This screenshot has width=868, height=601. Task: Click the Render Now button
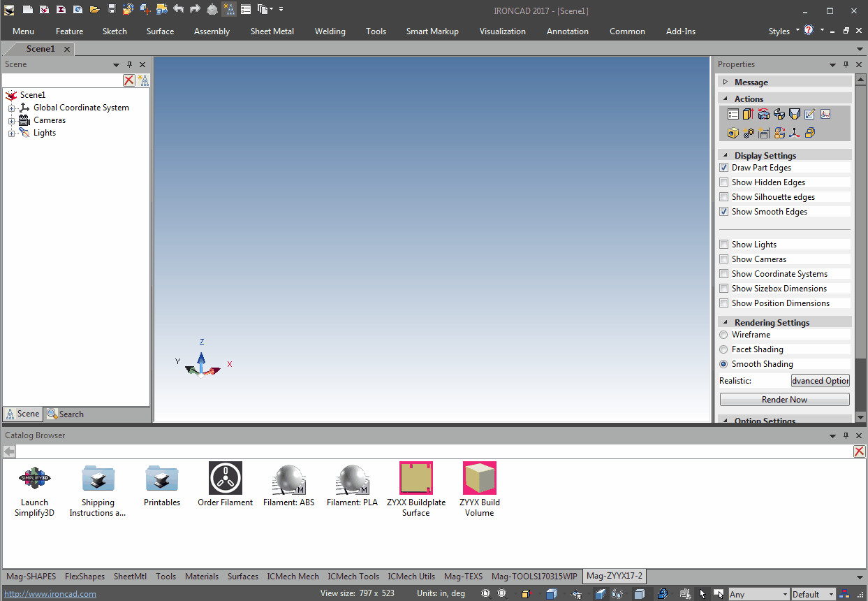pyautogui.click(x=784, y=400)
